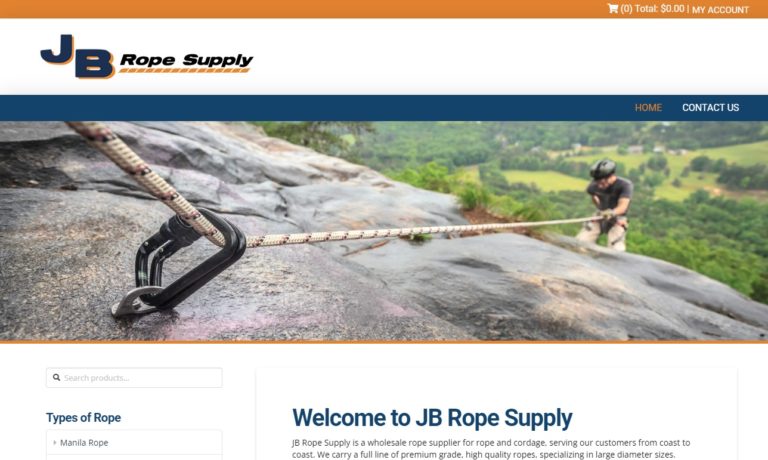Open the CONTACT US page

coord(710,108)
